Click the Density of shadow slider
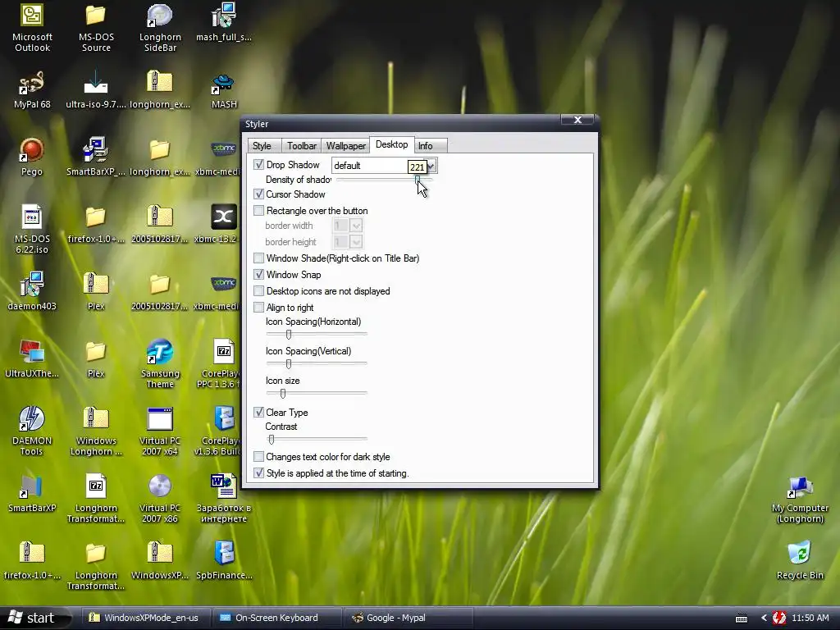This screenshot has height=630, width=840. (384, 180)
